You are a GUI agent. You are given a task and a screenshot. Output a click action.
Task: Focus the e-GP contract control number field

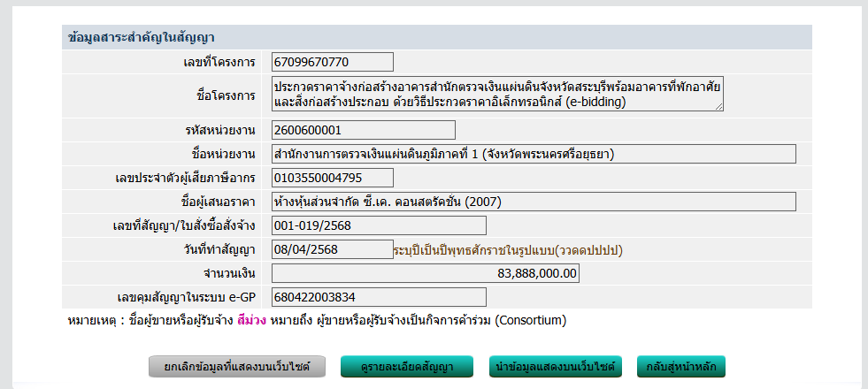pyautogui.click(x=379, y=297)
